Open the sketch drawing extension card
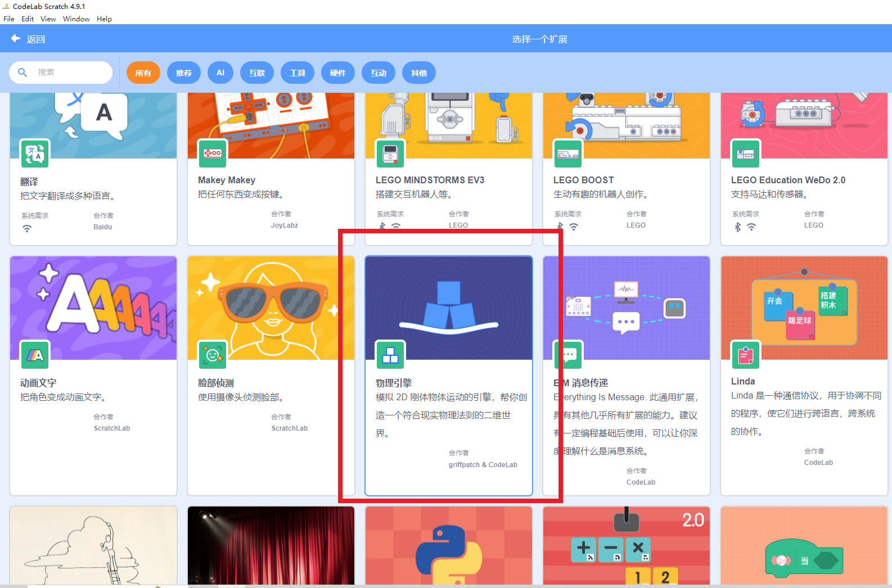Viewport: 892px width, 588px height. click(x=93, y=545)
